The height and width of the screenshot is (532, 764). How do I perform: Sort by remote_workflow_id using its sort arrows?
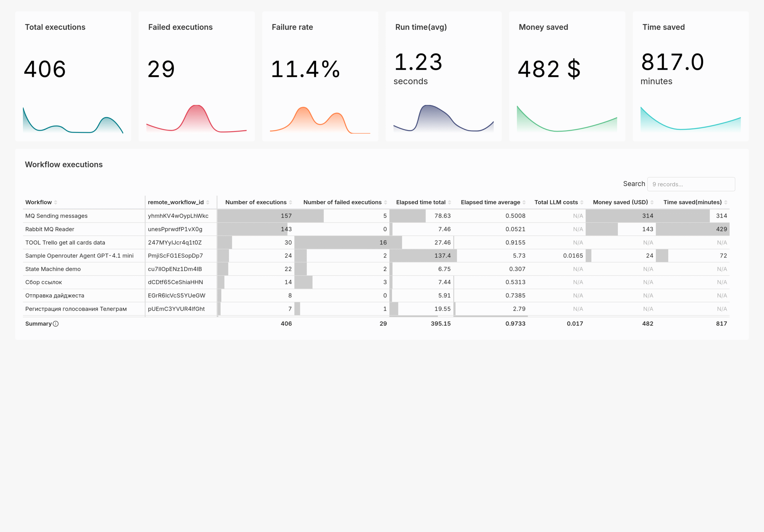(x=207, y=202)
